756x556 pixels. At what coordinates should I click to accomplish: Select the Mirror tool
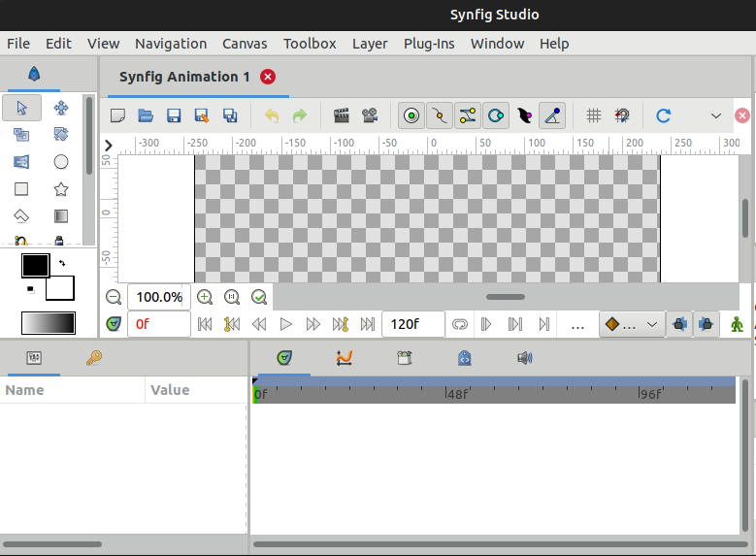coord(21,161)
